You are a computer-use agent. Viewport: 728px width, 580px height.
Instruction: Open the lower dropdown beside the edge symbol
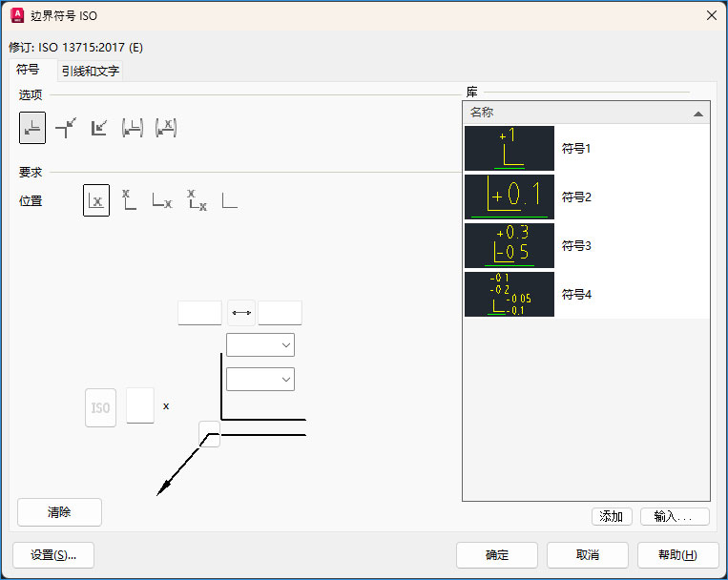pyautogui.click(x=260, y=379)
